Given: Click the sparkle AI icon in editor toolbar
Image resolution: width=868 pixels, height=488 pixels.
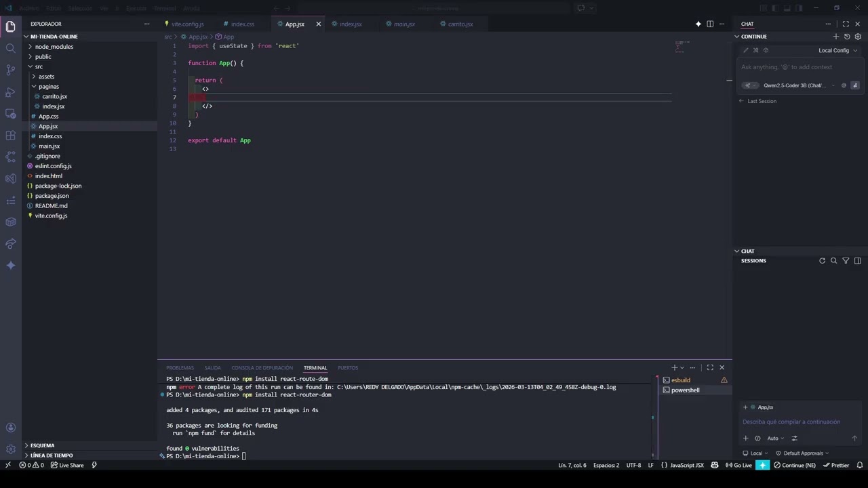Looking at the screenshot, I should tap(698, 24).
